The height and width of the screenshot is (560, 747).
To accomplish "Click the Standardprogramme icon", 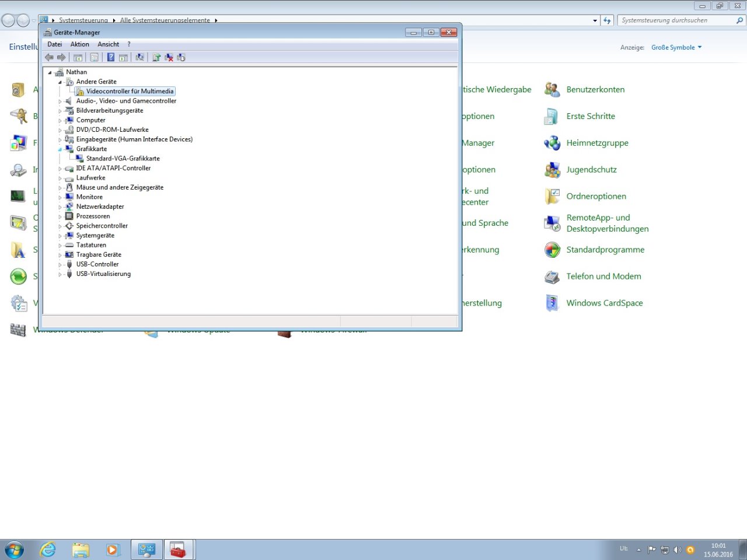I will (x=552, y=250).
